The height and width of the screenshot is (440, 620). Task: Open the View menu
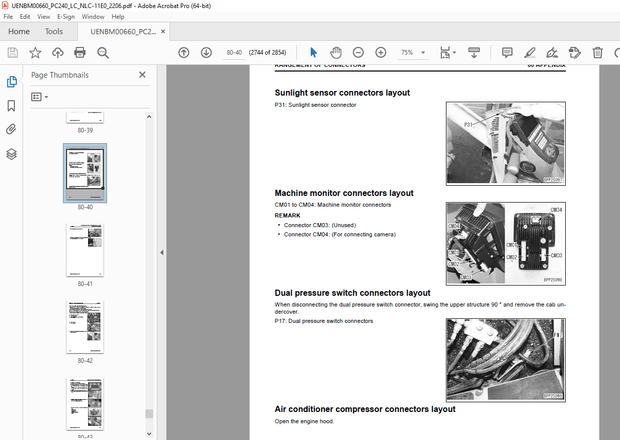click(43, 17)
